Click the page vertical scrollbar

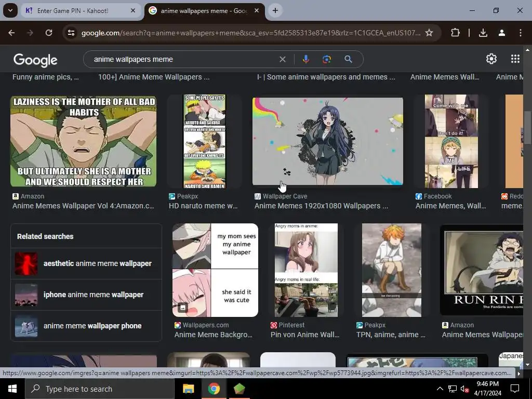tap(527, 128)
